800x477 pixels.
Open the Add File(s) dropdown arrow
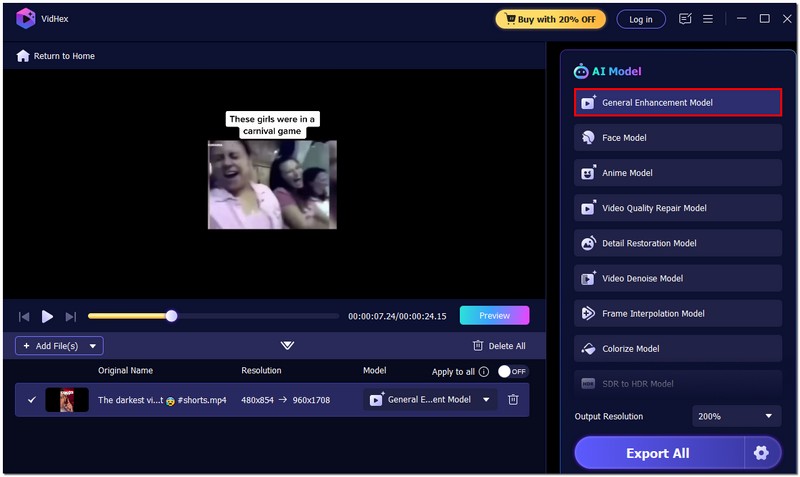coord(93,346)
